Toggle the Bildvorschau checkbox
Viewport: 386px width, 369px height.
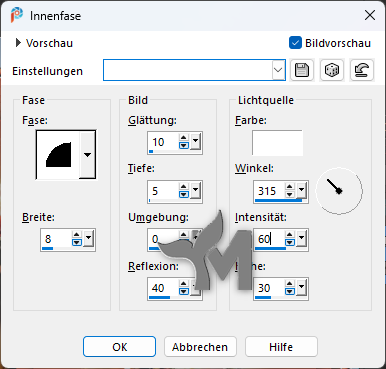pos(295,43)
